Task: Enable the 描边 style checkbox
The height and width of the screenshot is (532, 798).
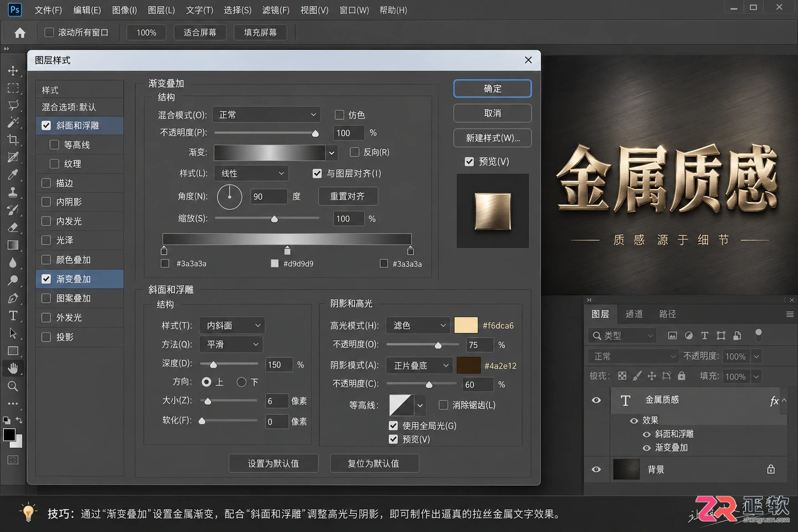Action: tap(47, 183)
